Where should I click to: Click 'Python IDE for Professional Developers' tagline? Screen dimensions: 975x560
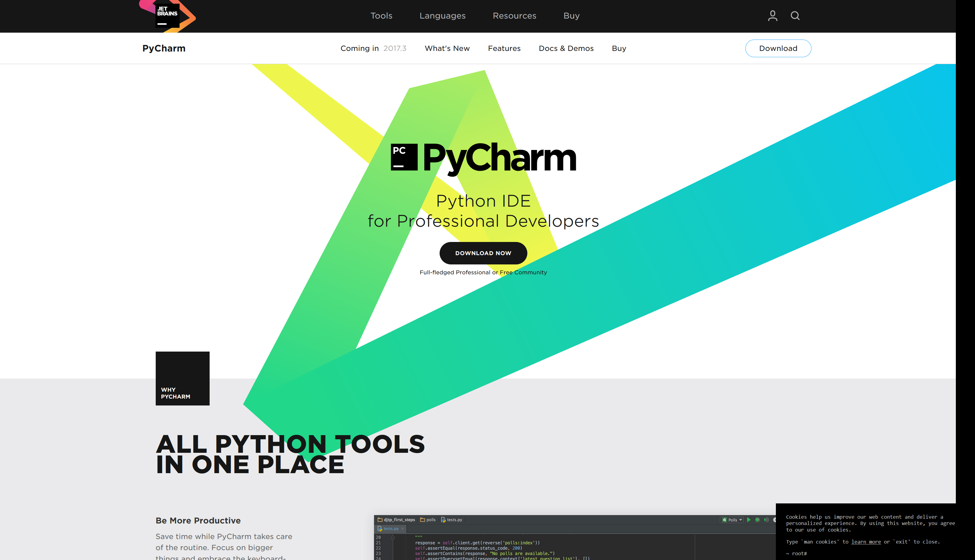pos(483,211)
